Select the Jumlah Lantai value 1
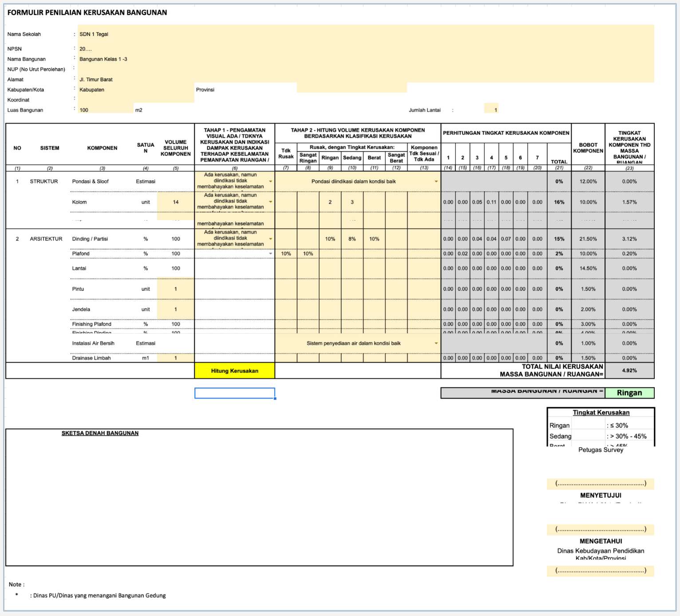This screenshot has width=680, height=616. pos(491,108)
